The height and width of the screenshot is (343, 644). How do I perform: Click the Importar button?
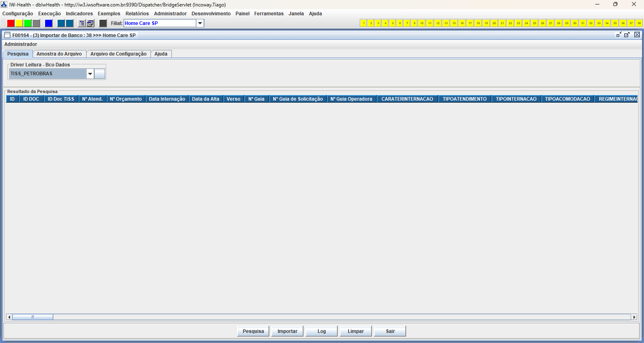pos(287,331)
